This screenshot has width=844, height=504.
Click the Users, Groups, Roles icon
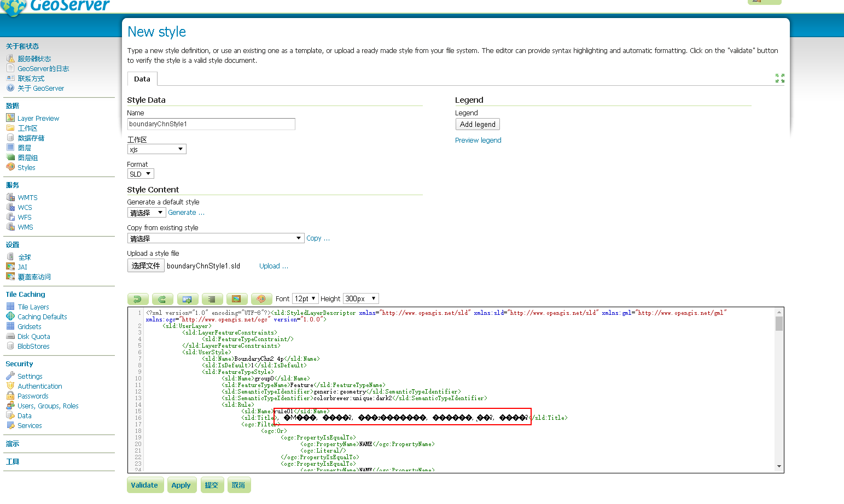[x=10, y=406]
